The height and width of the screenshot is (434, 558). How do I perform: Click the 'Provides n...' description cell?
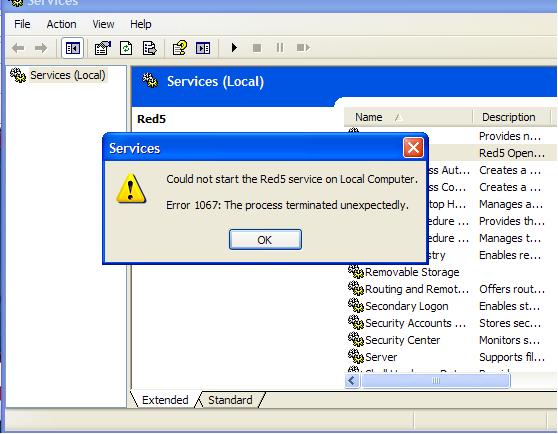point(510,136)
